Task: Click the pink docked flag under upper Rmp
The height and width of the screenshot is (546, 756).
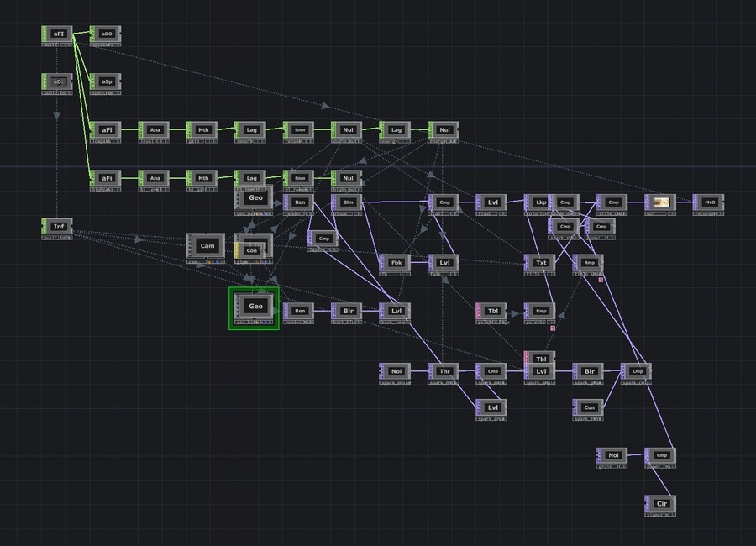Action: [601, 280]
